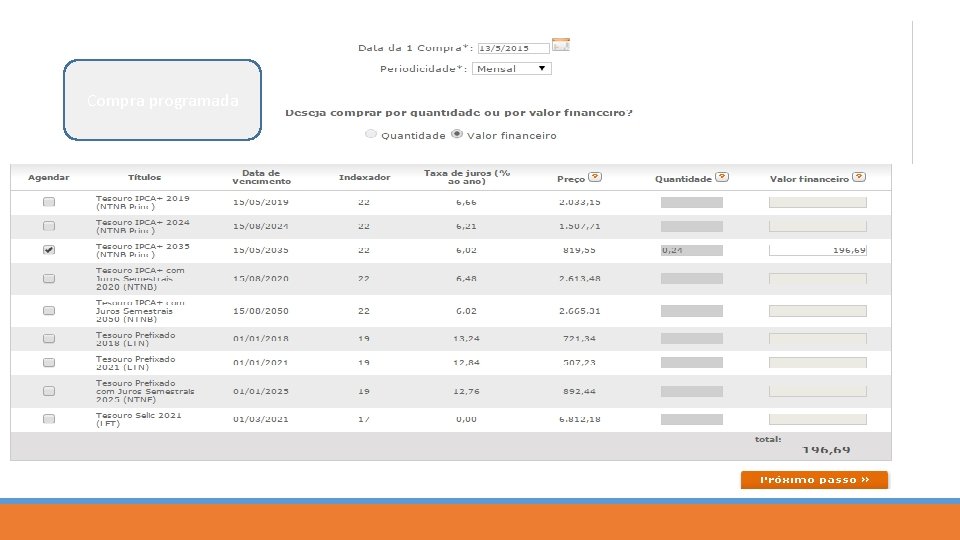Click the interest rate 12,76
This screenshot has height=540, width=960.
click(467, 391)
